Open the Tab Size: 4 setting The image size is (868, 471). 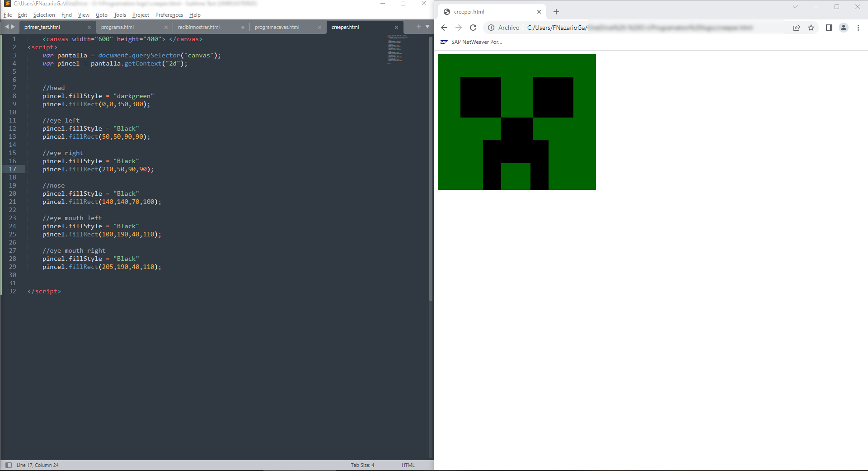tap(362, 465)
